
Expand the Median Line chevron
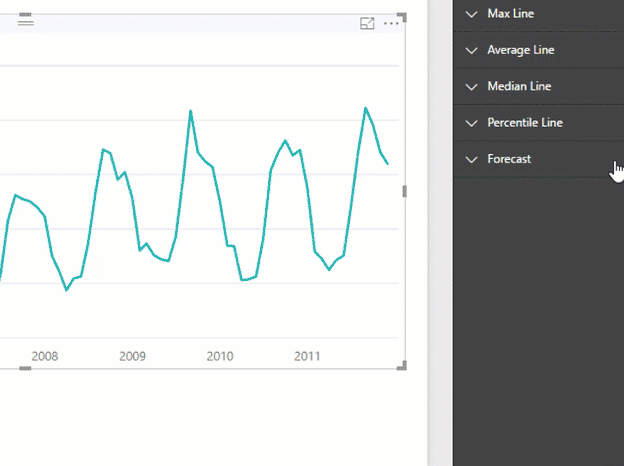(472, 87)
